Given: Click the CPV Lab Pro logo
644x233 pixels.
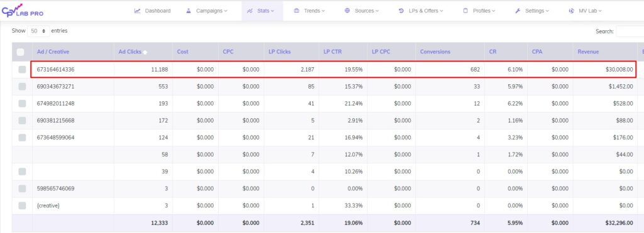Looking at the screenshot, I should [x=23, y=11].
